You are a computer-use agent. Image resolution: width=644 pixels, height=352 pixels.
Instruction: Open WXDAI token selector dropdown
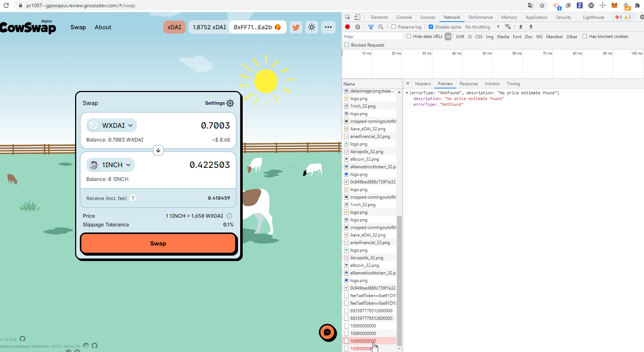tap(112, 125)
